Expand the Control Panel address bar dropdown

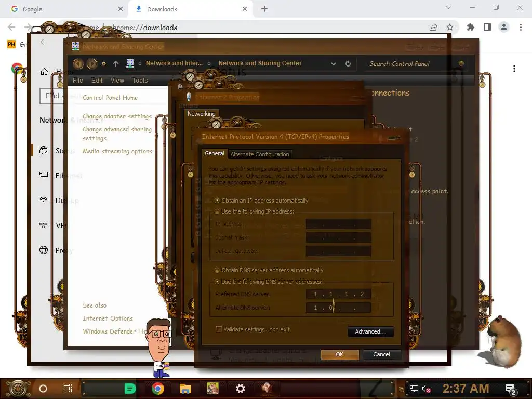click(334, 64)
